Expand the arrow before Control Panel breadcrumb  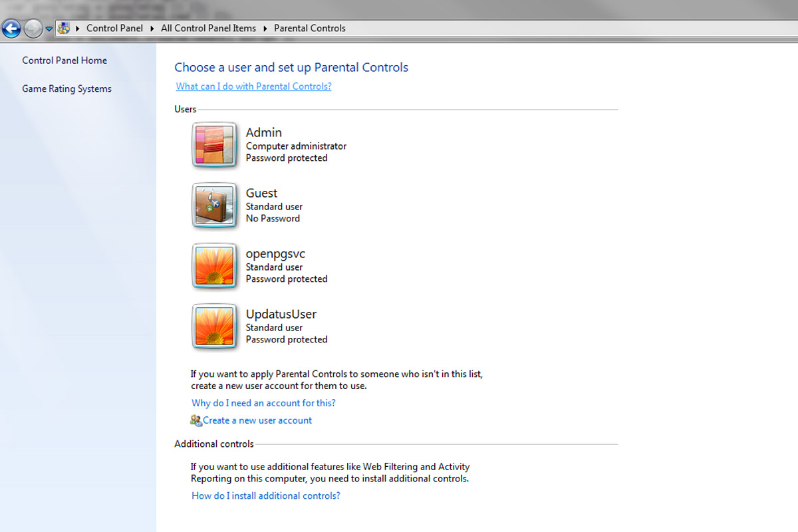pos(78,29)
